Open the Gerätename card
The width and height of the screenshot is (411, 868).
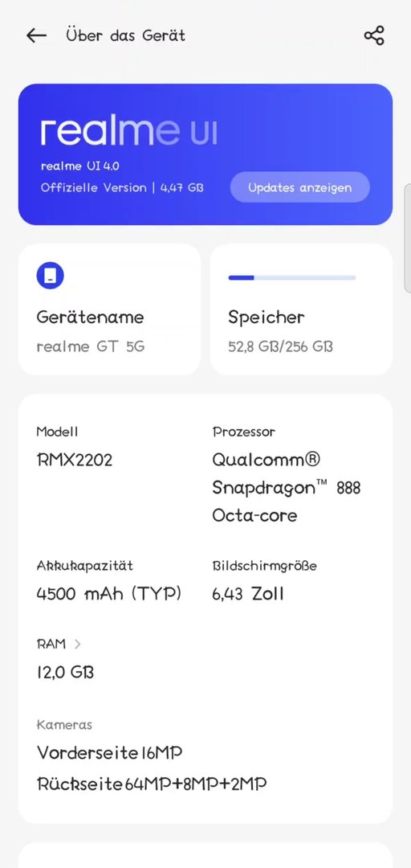[109, 309]
